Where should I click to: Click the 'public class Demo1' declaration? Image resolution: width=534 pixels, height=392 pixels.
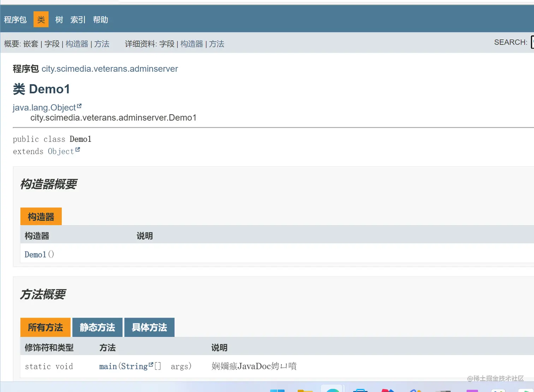pyautogui.click(x=52, y=139)
